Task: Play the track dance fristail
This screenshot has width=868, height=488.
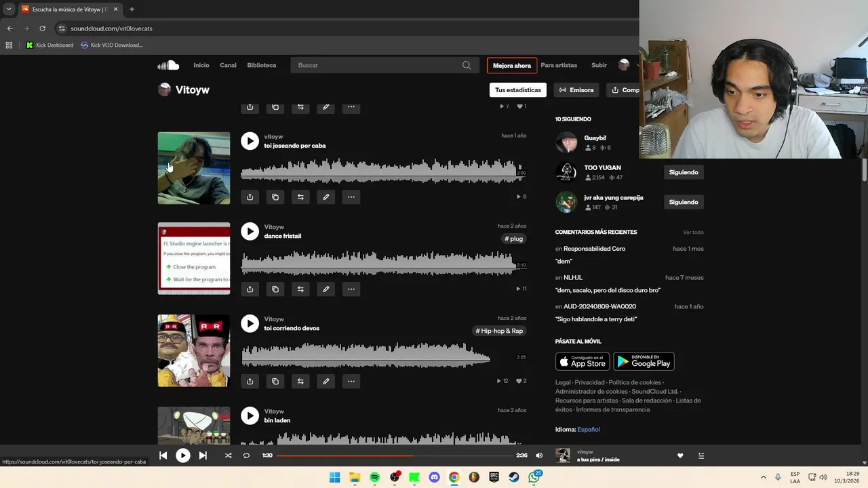Action: tap(250, 231)
